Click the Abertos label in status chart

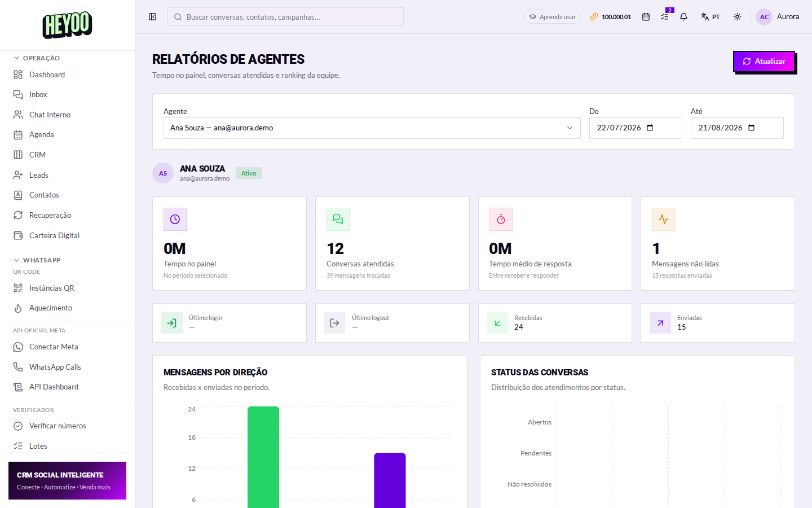[540, 422]
